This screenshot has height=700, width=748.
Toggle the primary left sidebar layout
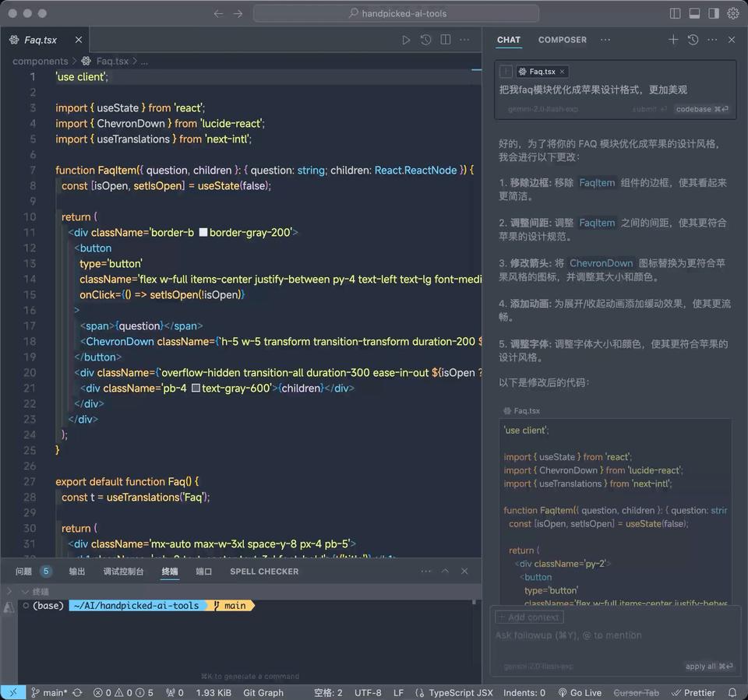coord(675,13)
